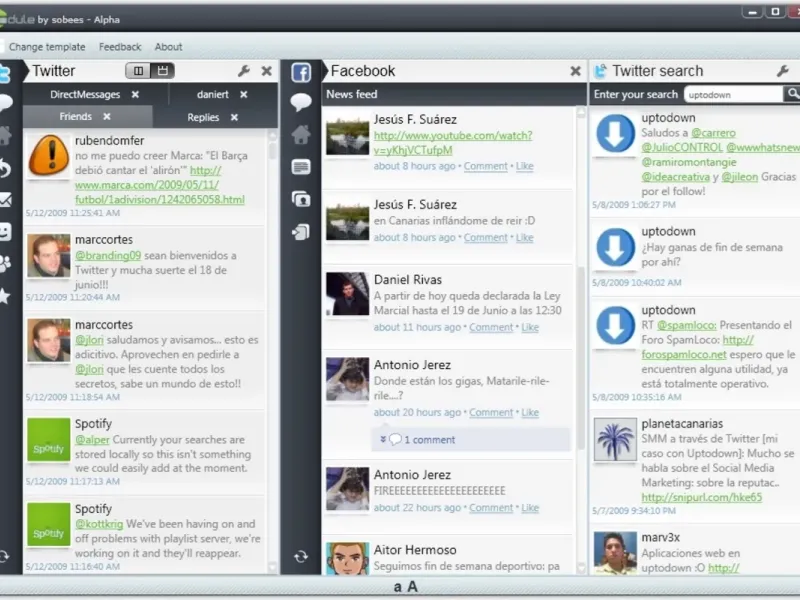Screen dimensions: 800x600
Task: Click the magnifier search icon in Twitter search
Action: 792,94
